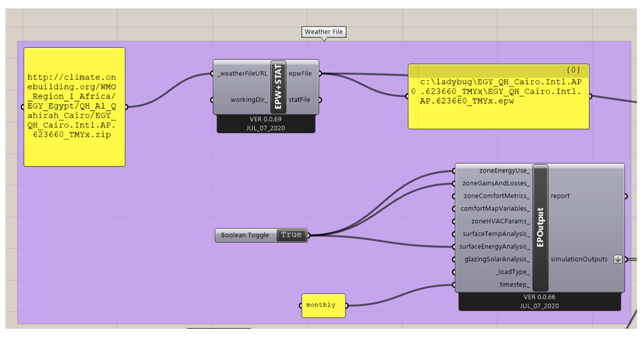Click the epwFile output parameter
The width and height of the screenshot is (644, 337).
pyautogui.click(x=300, y=74)
